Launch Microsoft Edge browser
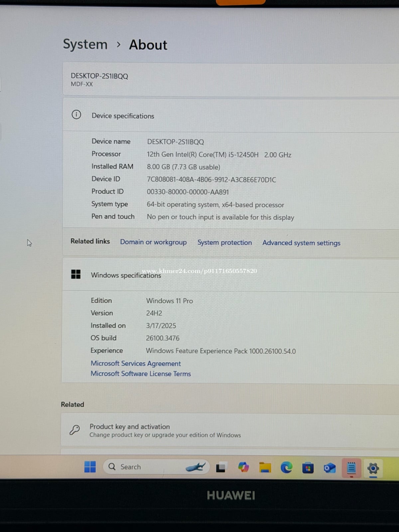Screen dimensions: 399x532 pyautogui.click(x=286, y=467)
